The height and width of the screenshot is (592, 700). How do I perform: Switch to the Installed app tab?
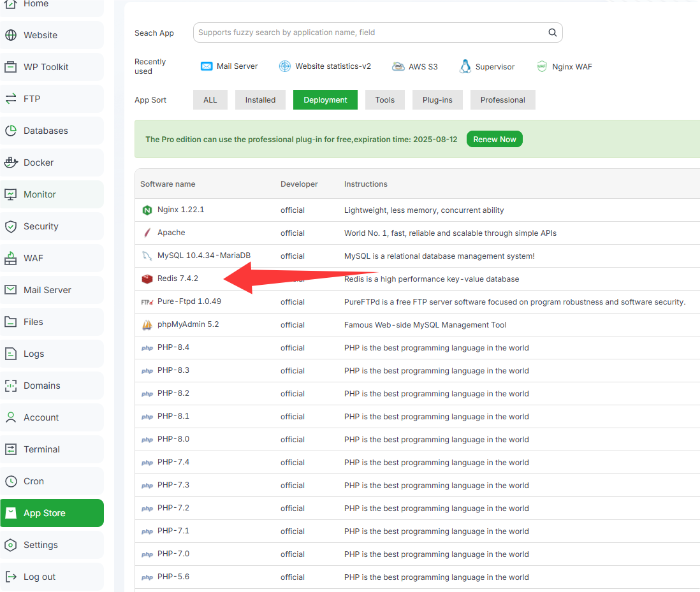[x=260, y=100]
